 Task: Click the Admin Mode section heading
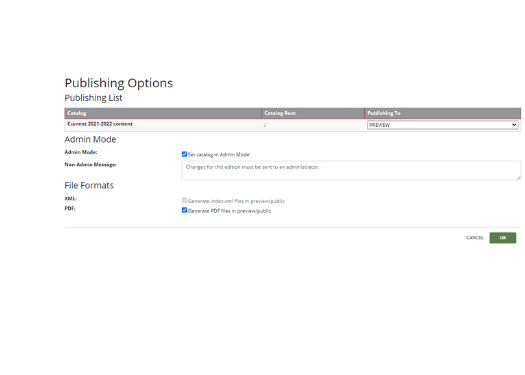(x=90, y=139)
